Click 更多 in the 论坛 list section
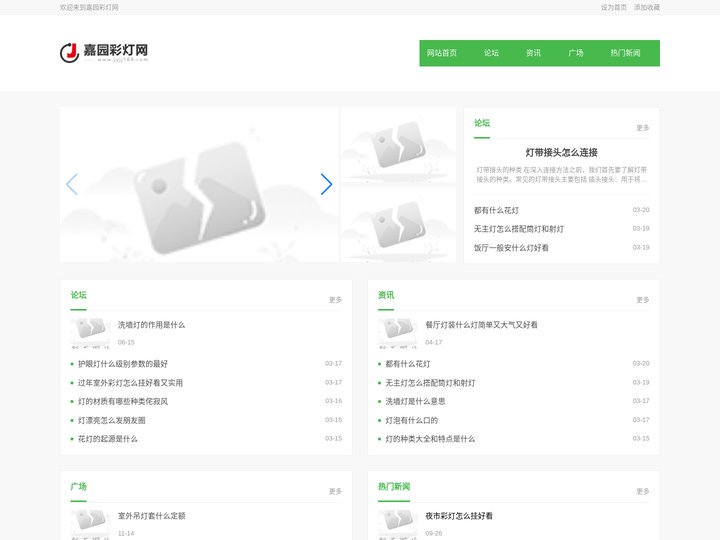Screen dimensions: 720x540 click(336, 300)
